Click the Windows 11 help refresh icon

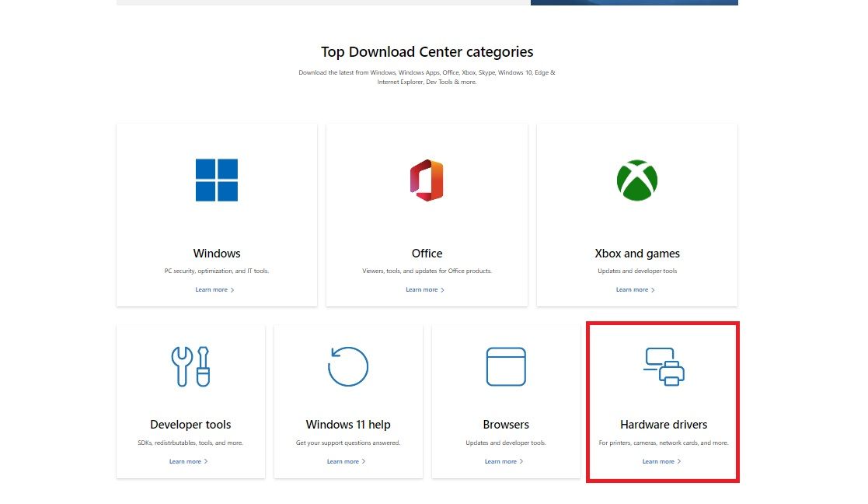[x=348, y=366]
